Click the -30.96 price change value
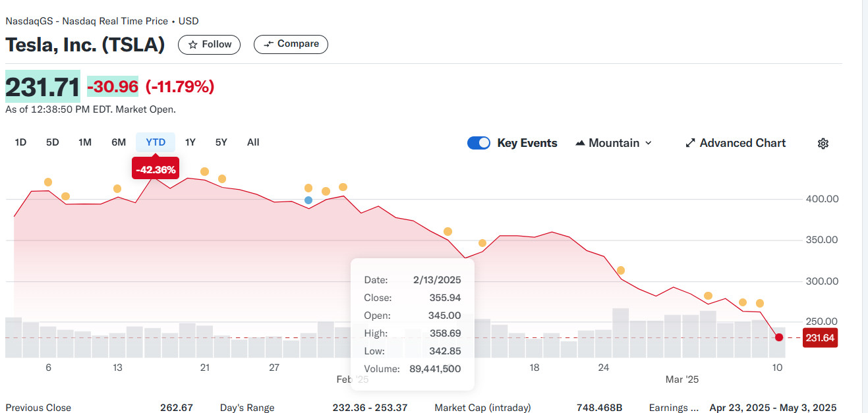Viewport: 868px width, 413px height. coord(113,86)
